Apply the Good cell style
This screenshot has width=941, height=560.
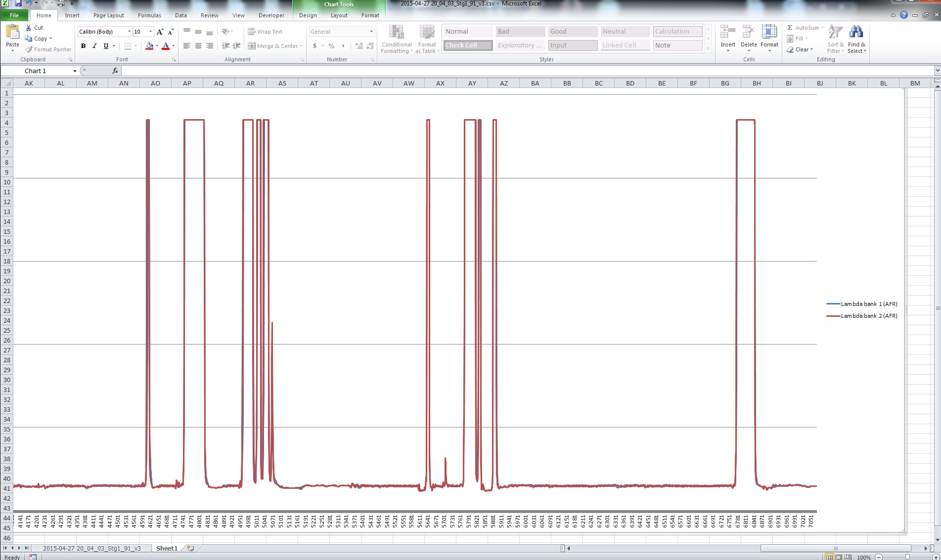(572, 32)
